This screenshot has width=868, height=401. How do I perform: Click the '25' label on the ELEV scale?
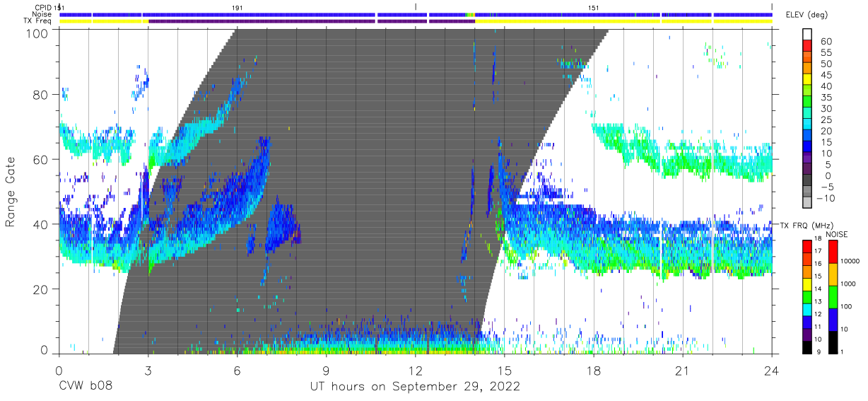825,120
